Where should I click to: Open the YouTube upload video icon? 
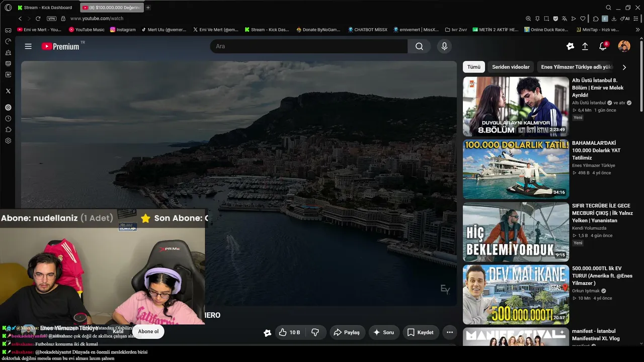tap(585, 46)
